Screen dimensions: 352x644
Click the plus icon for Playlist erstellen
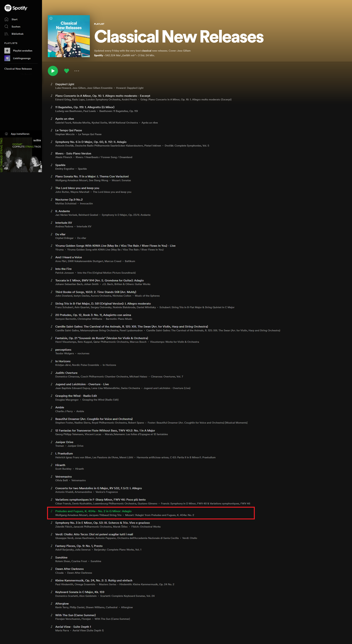7,50
